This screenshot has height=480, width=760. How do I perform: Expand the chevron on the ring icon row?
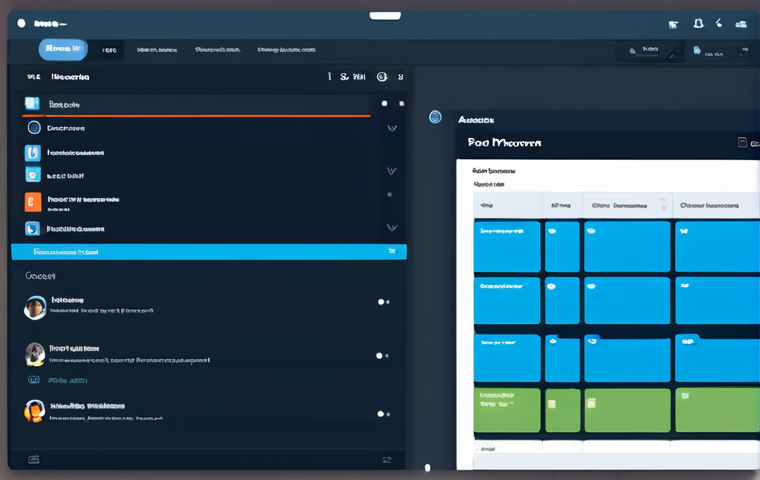tap(392, 128)
